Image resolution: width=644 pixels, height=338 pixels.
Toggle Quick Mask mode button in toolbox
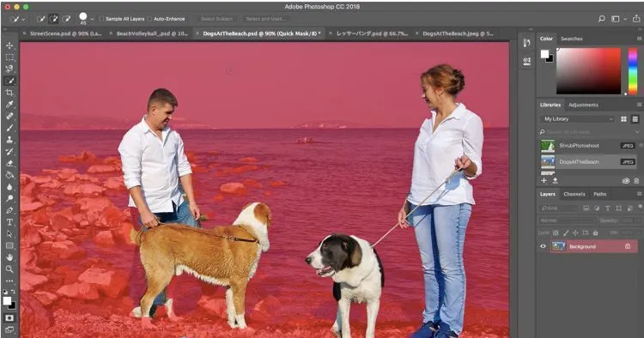click(x=9, y=318)
